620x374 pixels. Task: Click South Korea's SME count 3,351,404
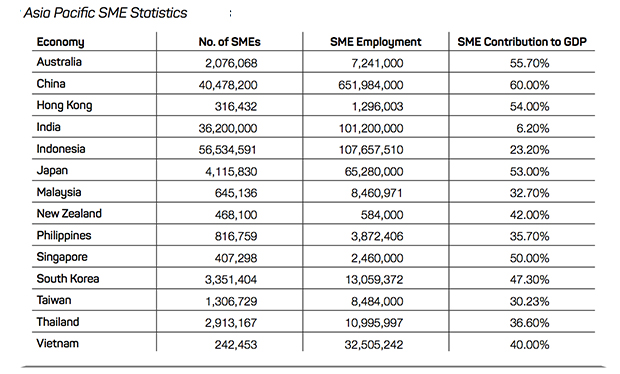(x=231, y=280)
